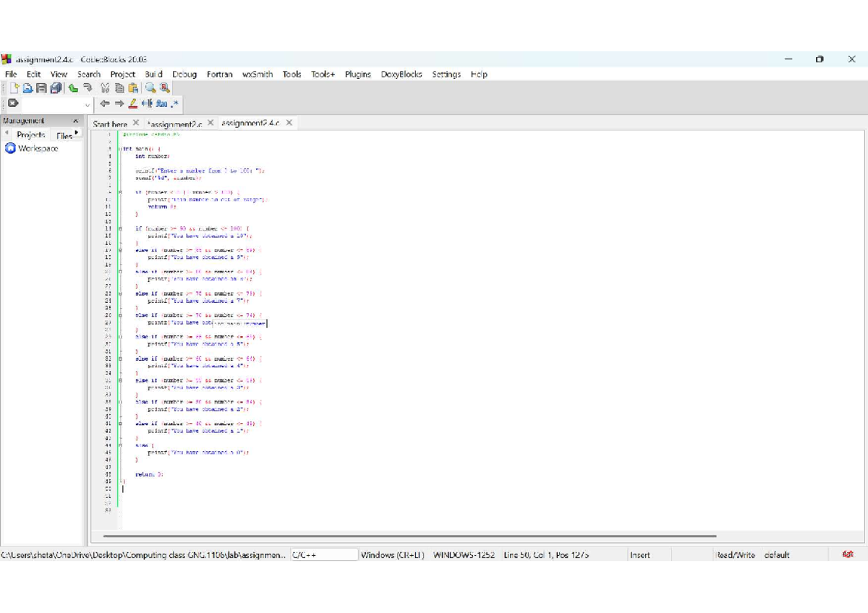Viewport: 868px width, 613px height.
Task: Open the incremental search dropdown
Action: tap(87, 104)
